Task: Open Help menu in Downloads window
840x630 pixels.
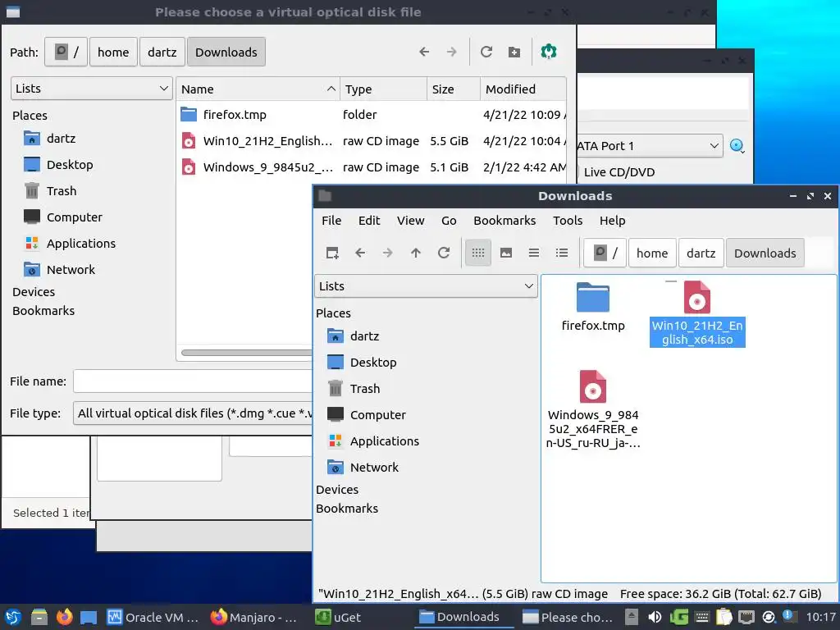Action: [x=612, y=220]
